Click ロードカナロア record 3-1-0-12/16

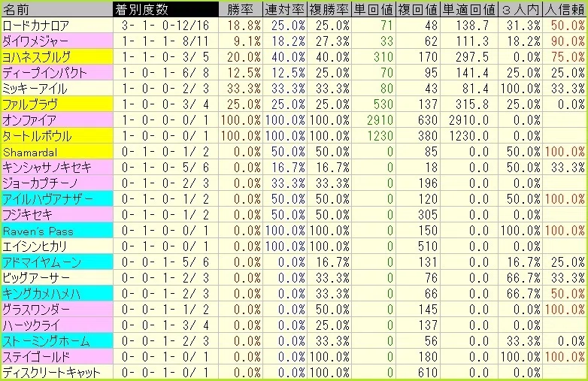pos(165,26)
